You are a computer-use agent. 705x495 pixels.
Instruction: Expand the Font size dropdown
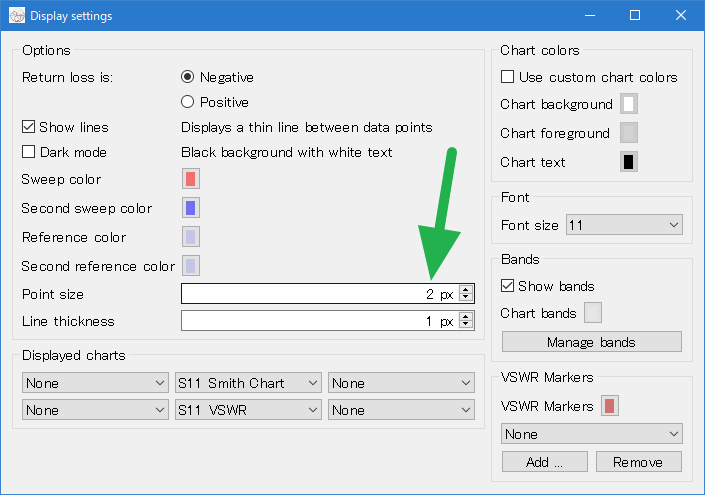624,225
